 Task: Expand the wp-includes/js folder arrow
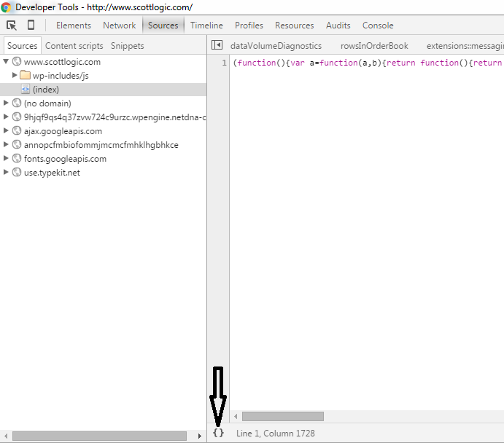pos(15,76)
